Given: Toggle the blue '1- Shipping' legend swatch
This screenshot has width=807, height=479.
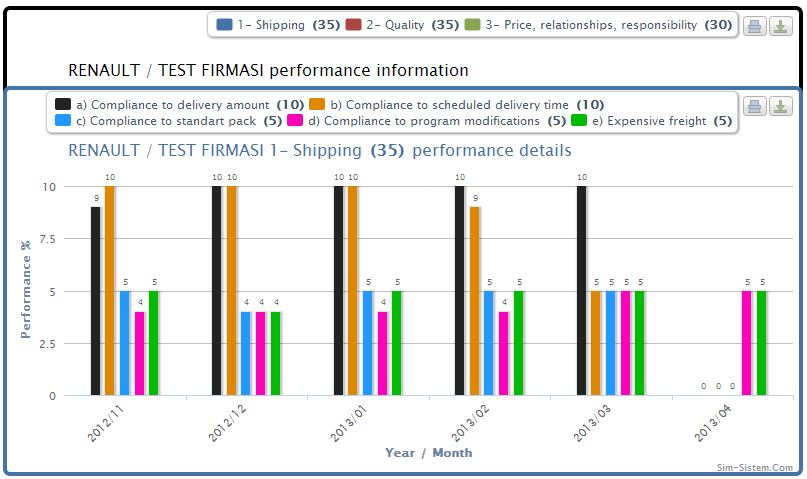Looking at the screenshot, I should pos(224,25).
